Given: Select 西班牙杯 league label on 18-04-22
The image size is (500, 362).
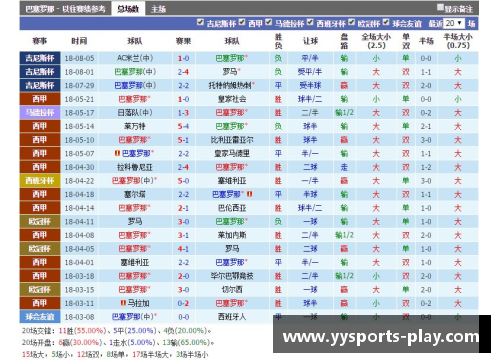Looking at the screenshot, I should pyautogui.click(x=40, y=181).
